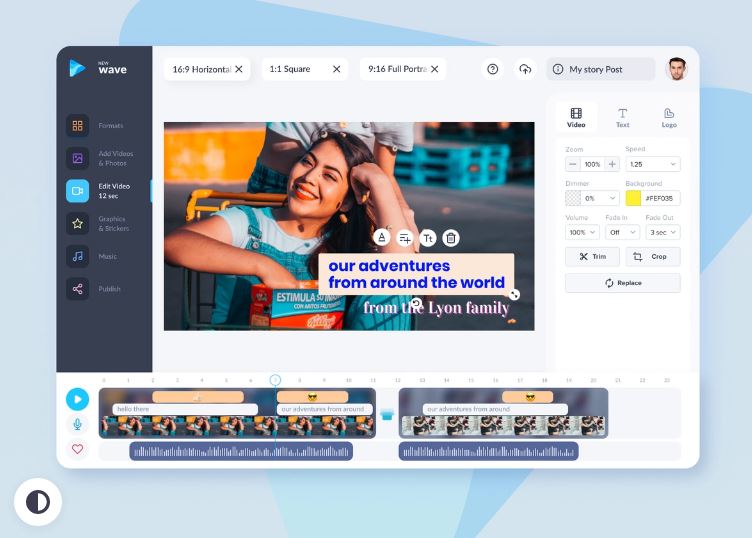
Task: Open the Volume 100% dropdown
Action: (x=582, y=232)
